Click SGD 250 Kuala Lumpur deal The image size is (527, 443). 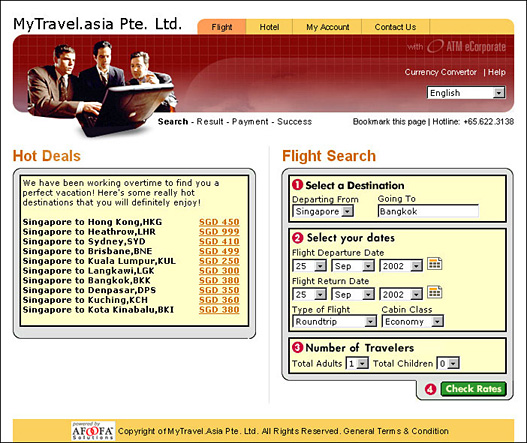coord(219,261)
